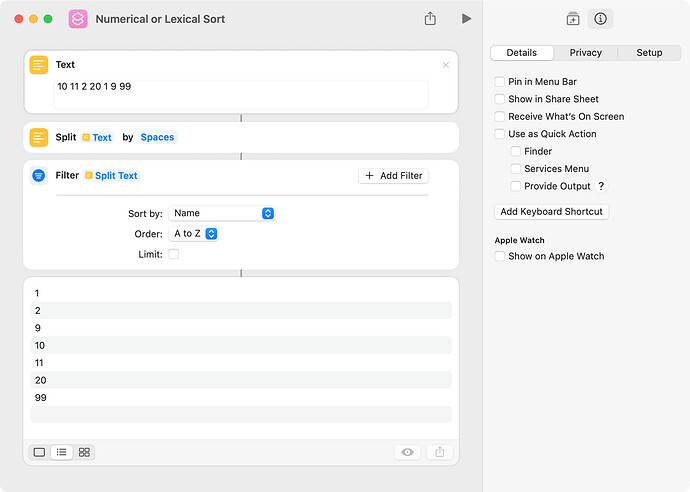Enable Show on Apple Watch checkbox
The height and width of the screenshot is (492, 690).
click(499, 256)
